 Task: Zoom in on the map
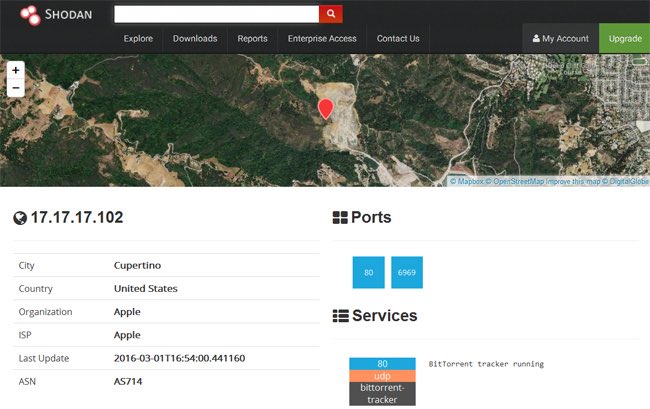(15, 70)
